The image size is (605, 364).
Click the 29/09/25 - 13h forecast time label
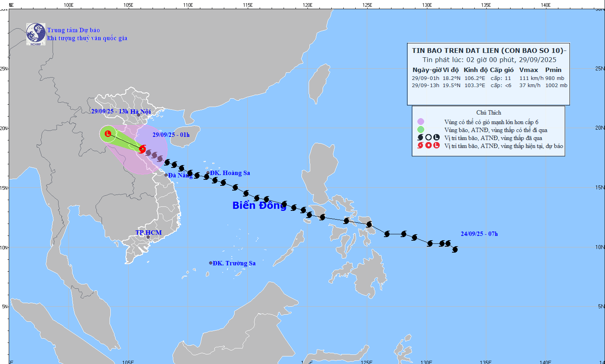110,111
